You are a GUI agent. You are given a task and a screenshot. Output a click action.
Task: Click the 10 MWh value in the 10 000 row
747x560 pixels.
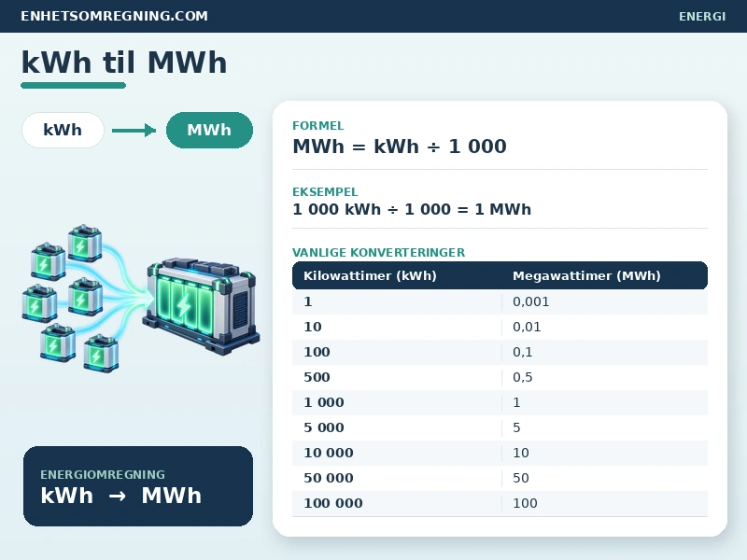[x=605, y=454]
